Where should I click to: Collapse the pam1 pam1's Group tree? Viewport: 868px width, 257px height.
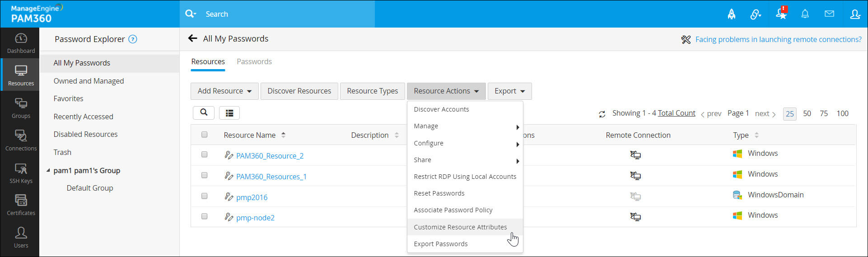click(x=48, y=171)
